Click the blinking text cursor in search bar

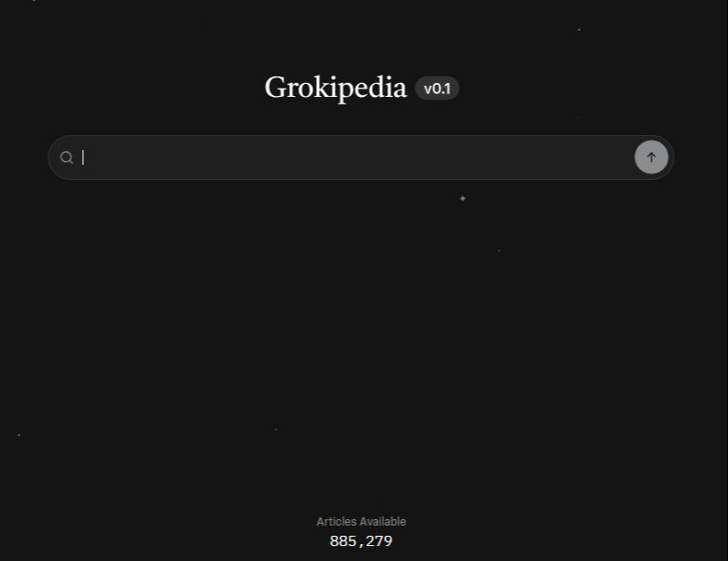pos(83,157)
